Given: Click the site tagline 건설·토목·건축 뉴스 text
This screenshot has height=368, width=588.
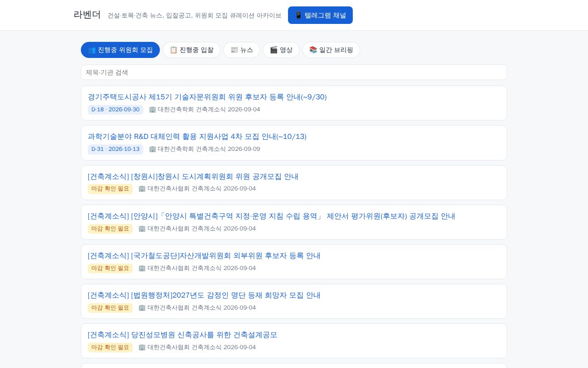Looking at the screenshot, I should 194,16.
